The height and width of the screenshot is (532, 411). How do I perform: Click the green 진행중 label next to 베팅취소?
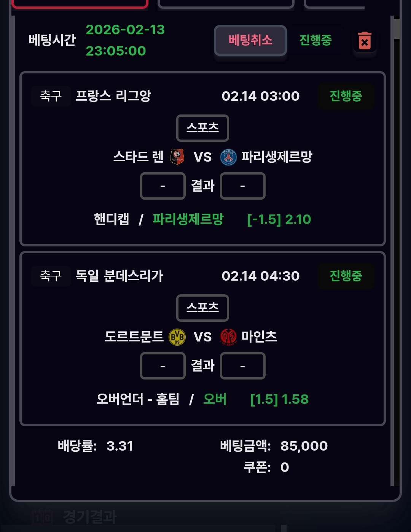(x=315, y=40)
